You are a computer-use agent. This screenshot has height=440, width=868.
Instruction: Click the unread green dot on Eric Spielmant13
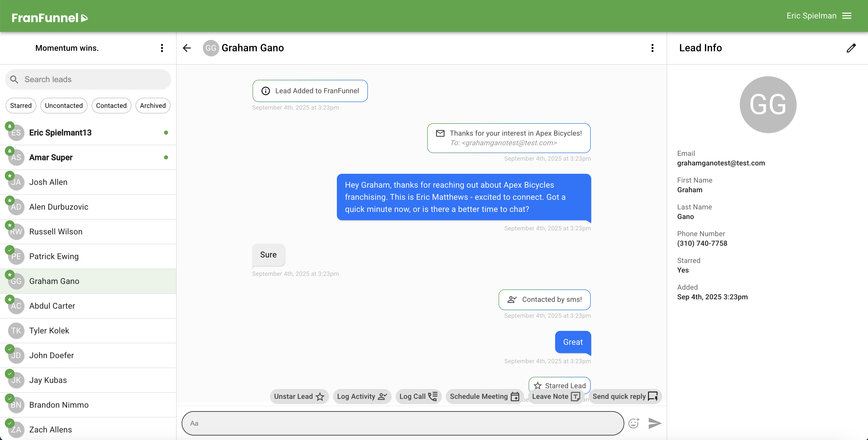(166, 133)
